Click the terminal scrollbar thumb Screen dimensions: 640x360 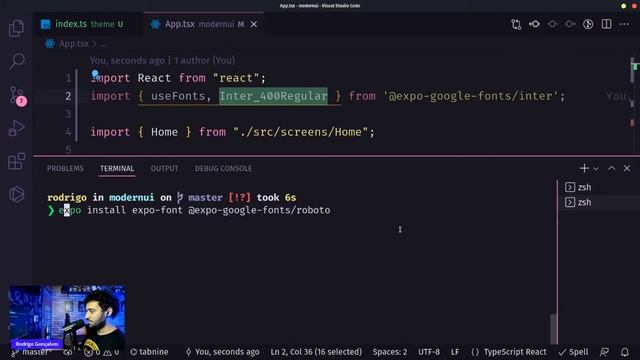(x=553, y=329)
